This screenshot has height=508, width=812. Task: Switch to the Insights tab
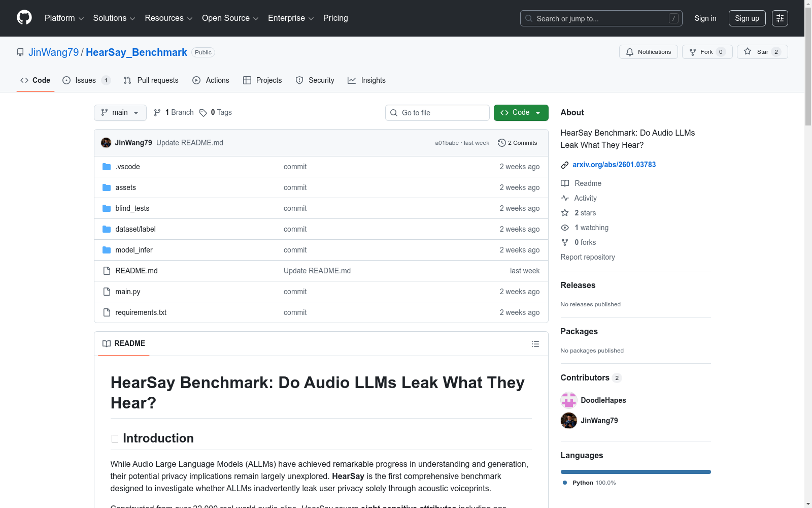coord(367,80)
